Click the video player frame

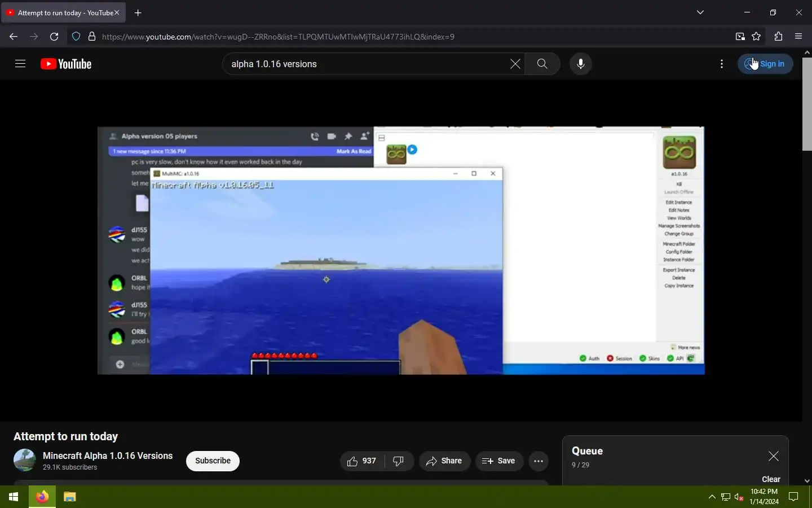click(401, 250)
